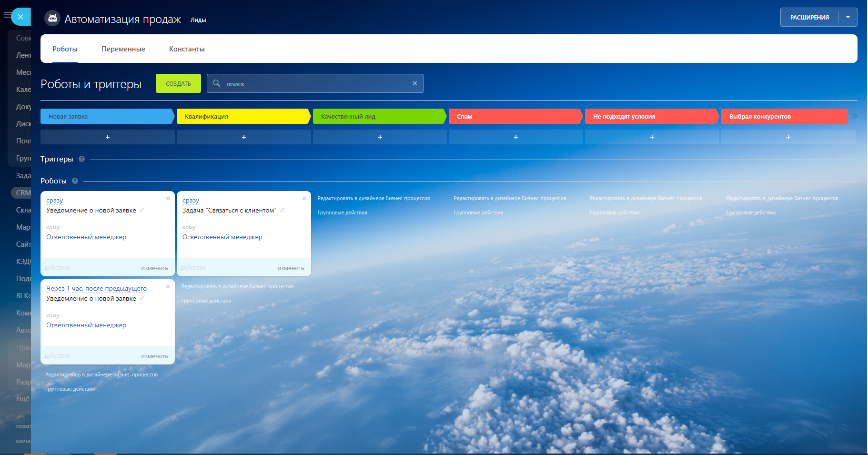Screen dimensions: 868x455
Task: Clear the search field with the X
Action: (x=414, y=83)
